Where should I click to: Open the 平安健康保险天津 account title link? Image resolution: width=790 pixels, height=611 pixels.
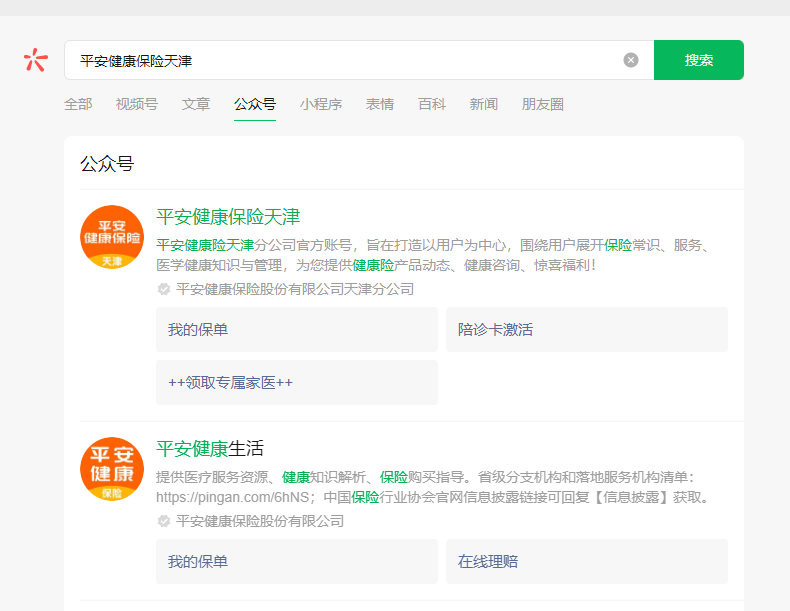pos(228,217)
